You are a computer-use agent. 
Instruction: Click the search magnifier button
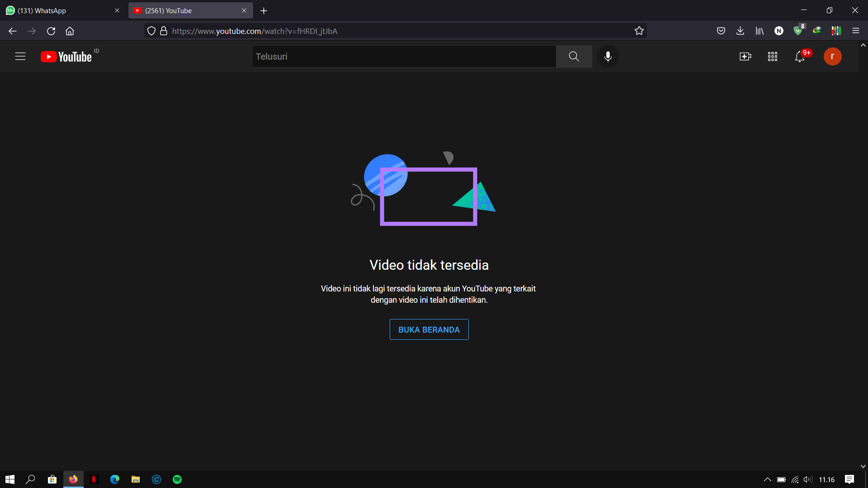[574, 56]
